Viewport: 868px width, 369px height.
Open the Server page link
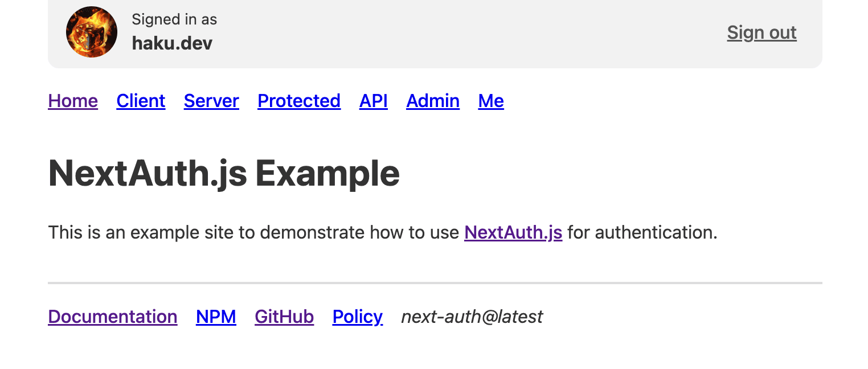point(211,101)
